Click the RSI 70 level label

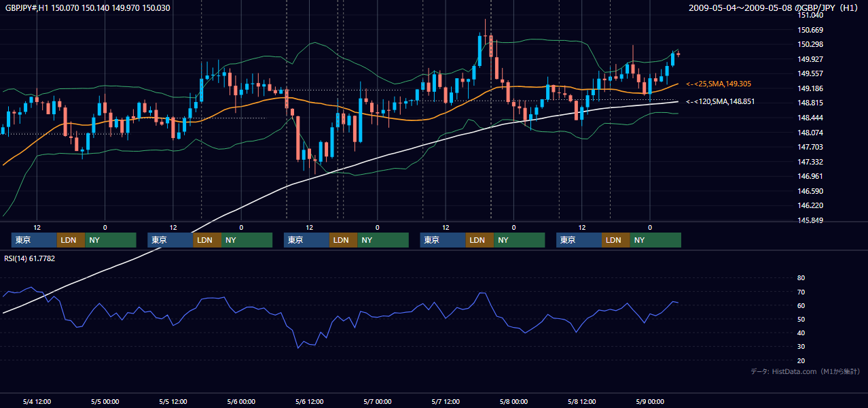coord(801,292)
